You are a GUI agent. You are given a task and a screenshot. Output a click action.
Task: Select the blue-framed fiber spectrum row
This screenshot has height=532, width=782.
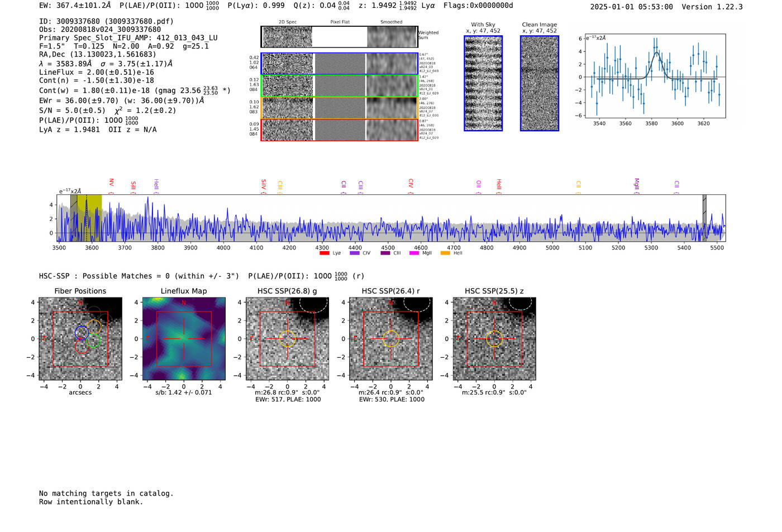click(339, 64)
